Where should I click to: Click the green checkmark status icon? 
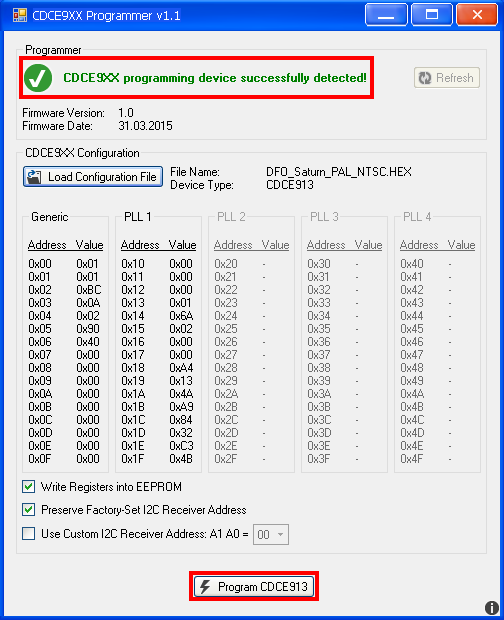[x=38, y=78]
